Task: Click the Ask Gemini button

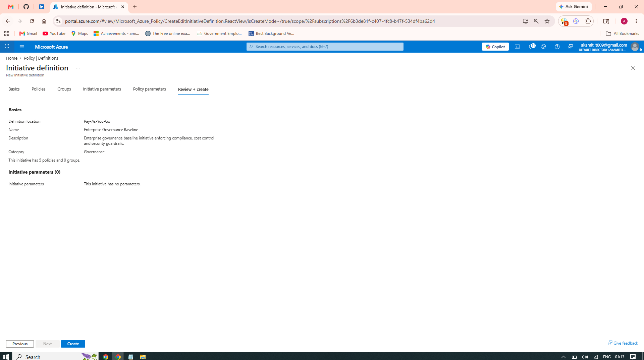Action: [574, 7]
